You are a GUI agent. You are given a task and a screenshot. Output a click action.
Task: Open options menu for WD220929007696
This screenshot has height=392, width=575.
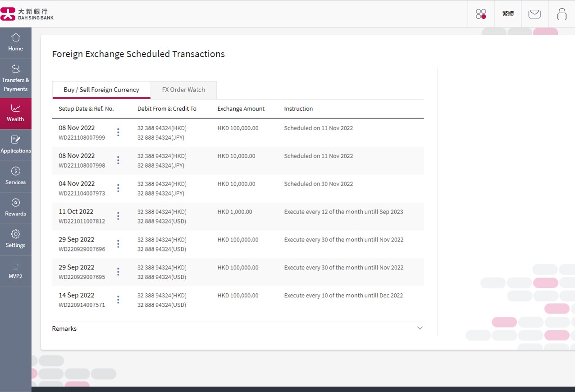(x=118, y=244)
